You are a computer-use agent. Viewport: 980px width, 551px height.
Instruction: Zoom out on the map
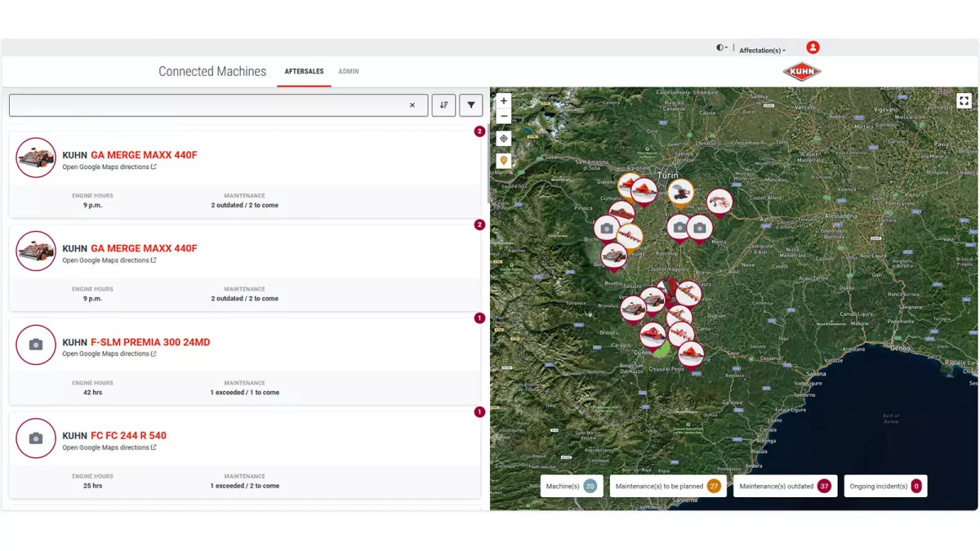coord(504,117)
